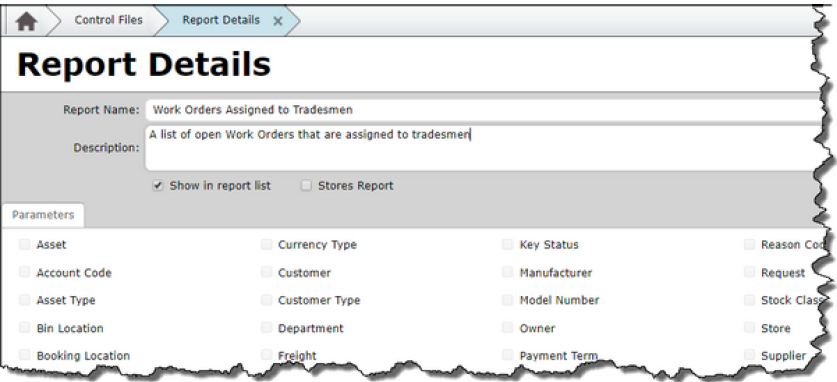Tick the Supplier checkbox
Image resolution: width=837 pixels, height=382 pixels.
(x=750, y=355)
